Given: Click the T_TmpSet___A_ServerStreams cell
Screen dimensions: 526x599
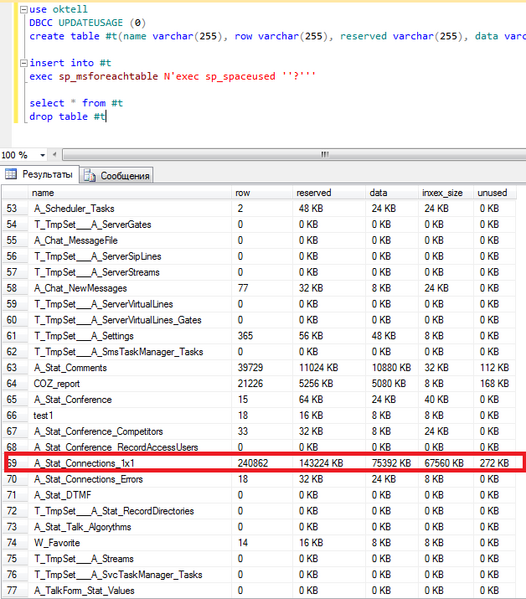Looking at the screenshot, I should point(130,272).
